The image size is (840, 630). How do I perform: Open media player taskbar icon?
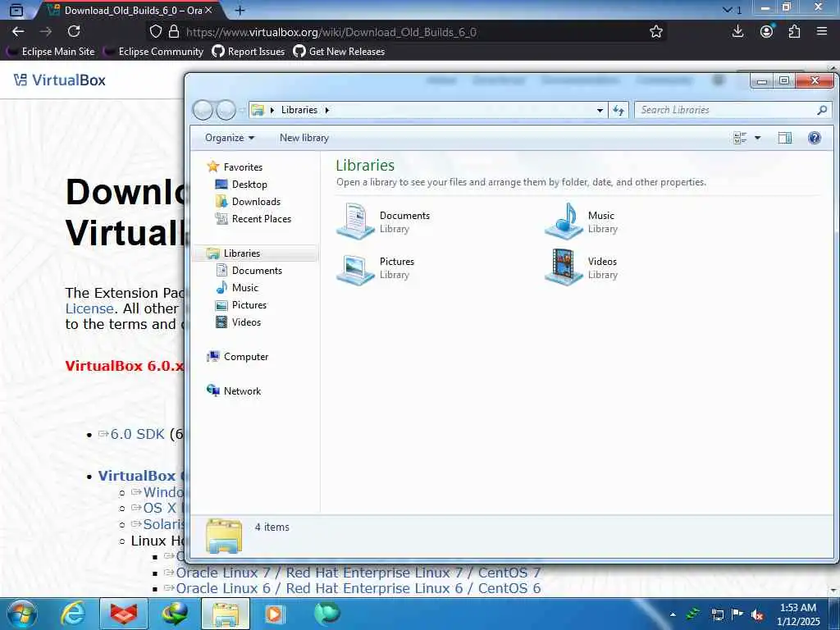pyautogui.click(x=275, y=614)
